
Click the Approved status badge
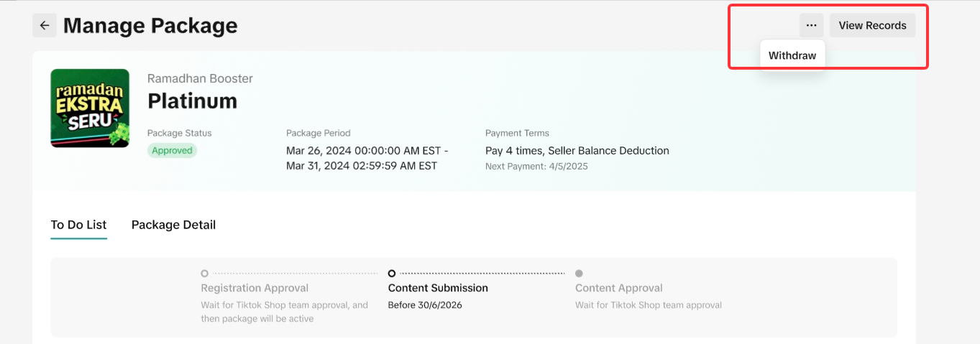(172, 151)
